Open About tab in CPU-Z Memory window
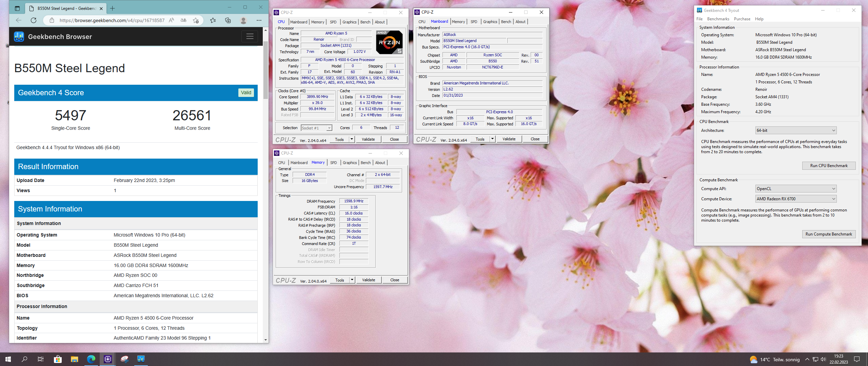868x366 pixels. pyautogui.click(x=380, y=163)
